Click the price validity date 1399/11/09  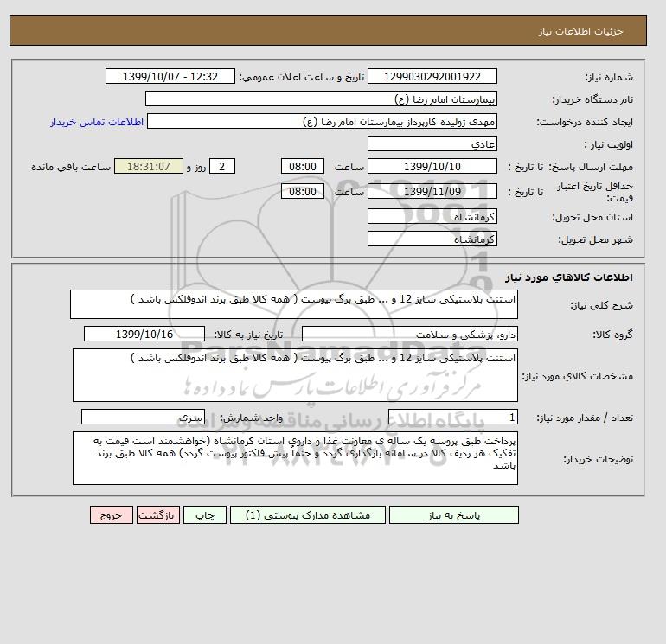(x=432, y=191)
